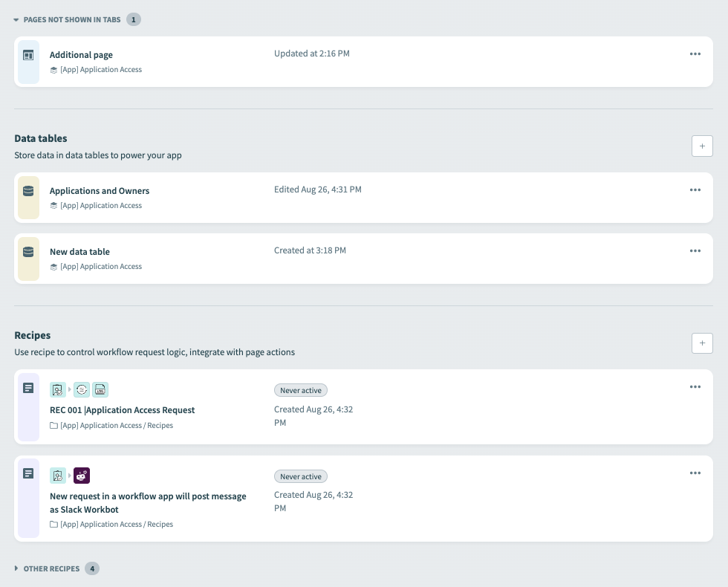The width and height of the screenshot is (728, 587).
Task: Click the recipe icon on the Slack Workbot row
Action: pos(27,473)
